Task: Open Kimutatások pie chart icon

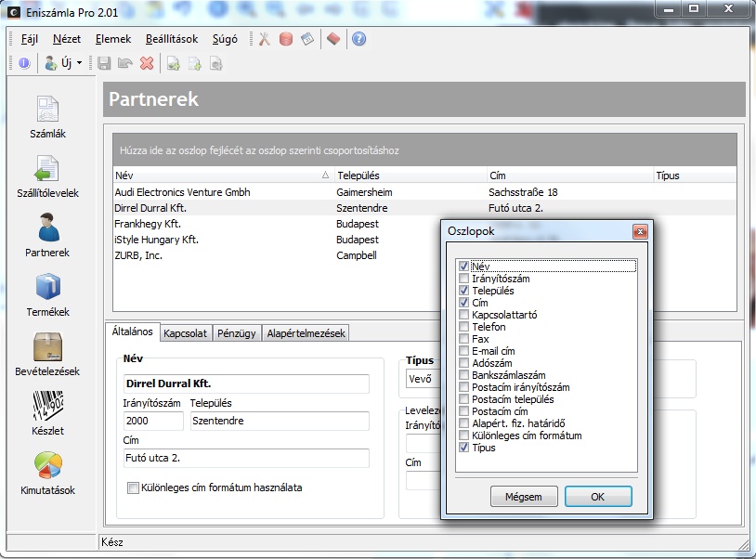Action: (x=47, y=467)
